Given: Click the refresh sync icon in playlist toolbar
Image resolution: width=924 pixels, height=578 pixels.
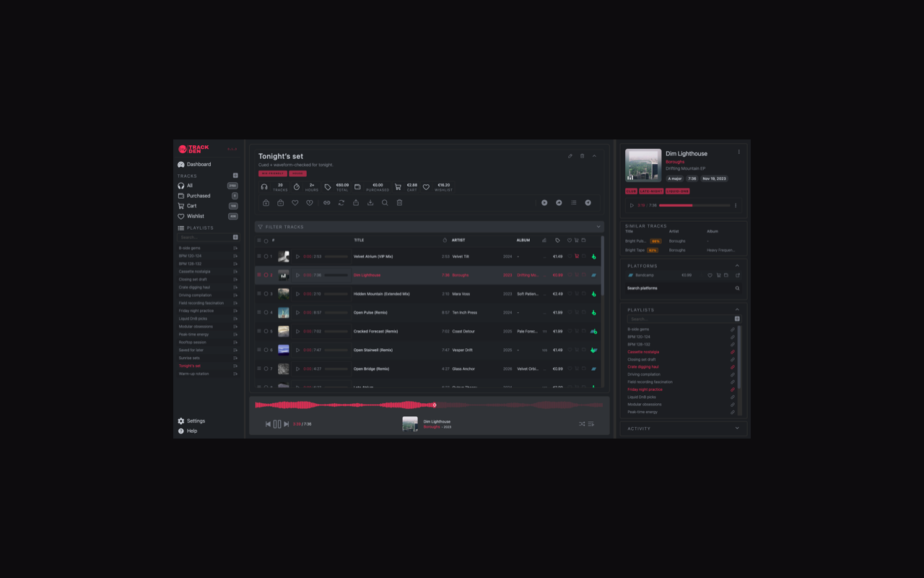Looking at the screenshot, I should click(341, 203).
